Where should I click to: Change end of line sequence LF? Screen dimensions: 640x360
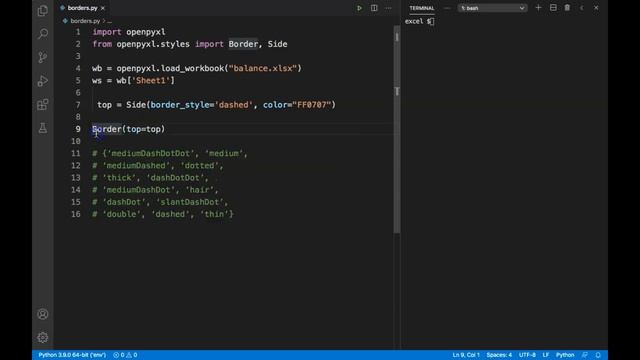tap(546, 355)
